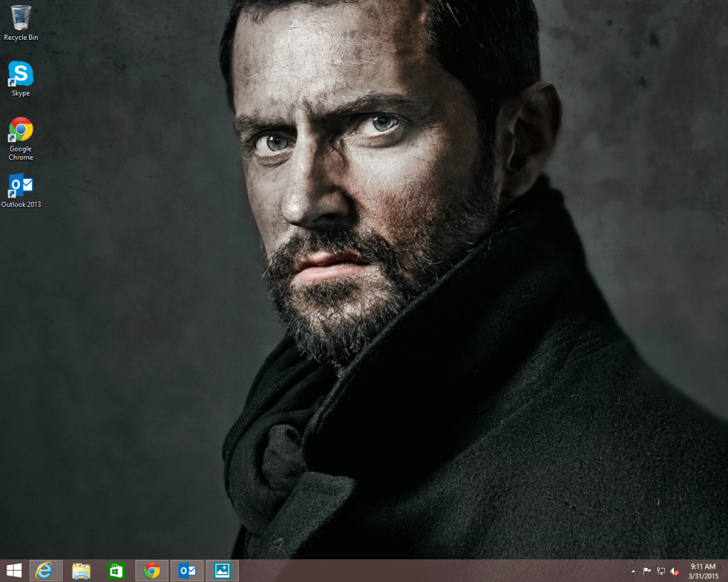
Task: Unmute the speaker in the system tray
Action: tap(674, 571)
